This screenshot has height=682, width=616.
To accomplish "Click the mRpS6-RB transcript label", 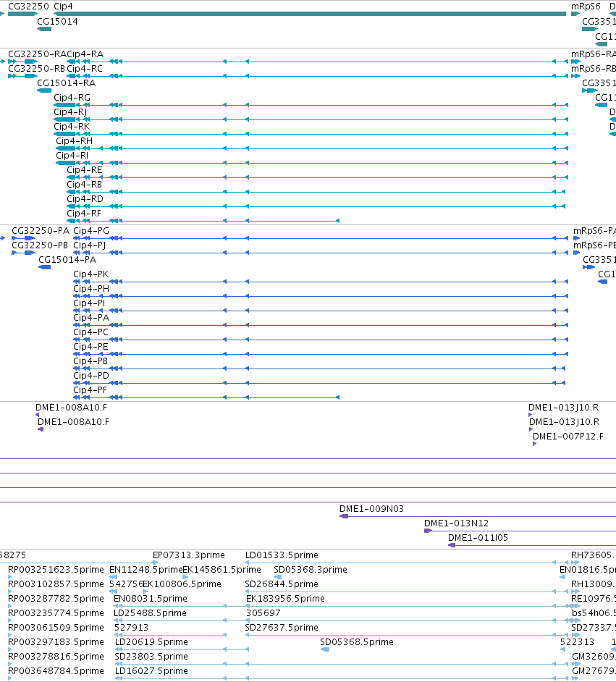I will [594, 69].
